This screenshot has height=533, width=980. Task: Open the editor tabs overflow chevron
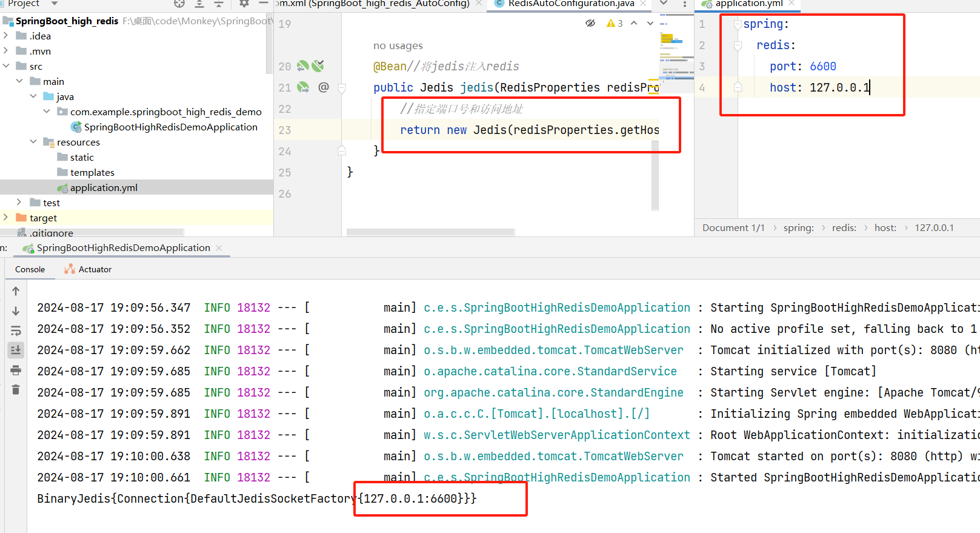pyautogui.click(x=664, y=4)
